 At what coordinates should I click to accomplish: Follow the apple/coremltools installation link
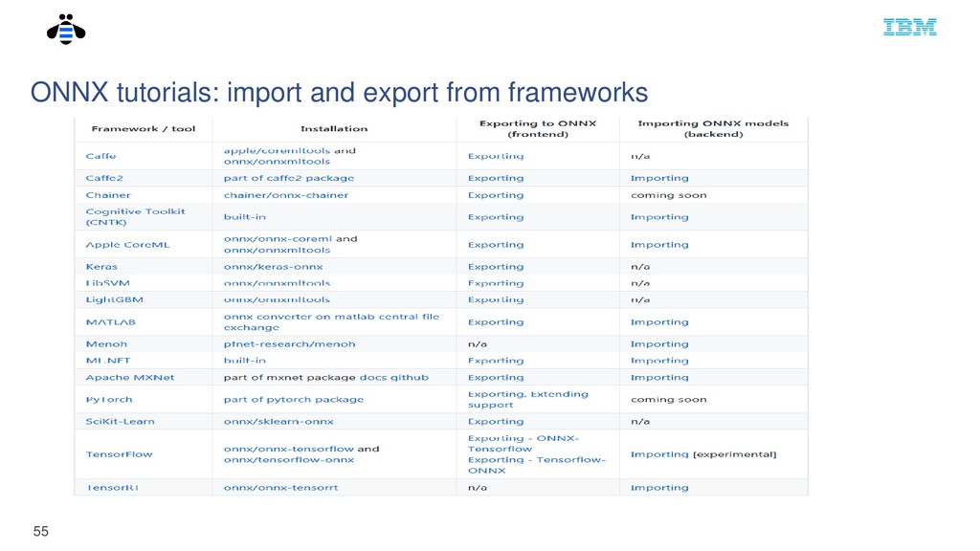pyautogui.click(x=277, y=150)
